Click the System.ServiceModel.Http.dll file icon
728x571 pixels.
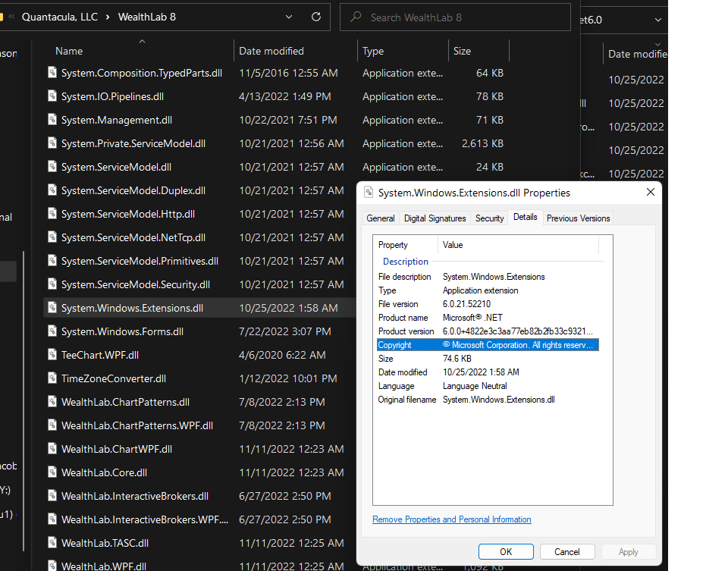click(x=52, y=213)
